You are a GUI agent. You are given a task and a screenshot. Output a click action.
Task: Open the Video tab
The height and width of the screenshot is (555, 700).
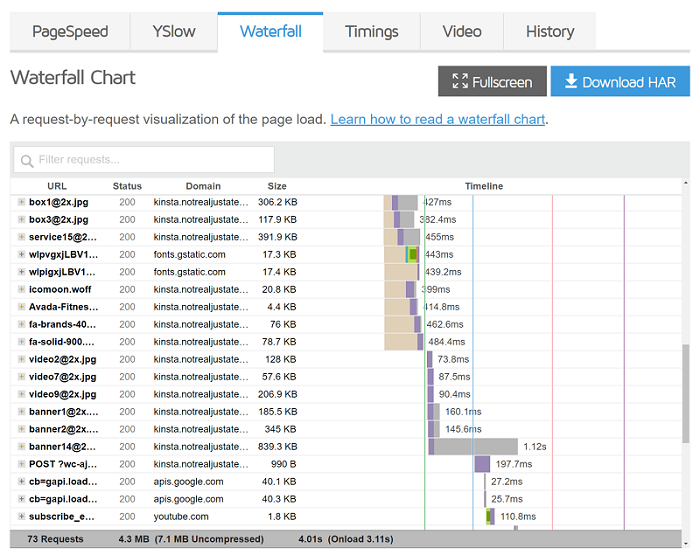pyautogui.click(x=462, y=31)
